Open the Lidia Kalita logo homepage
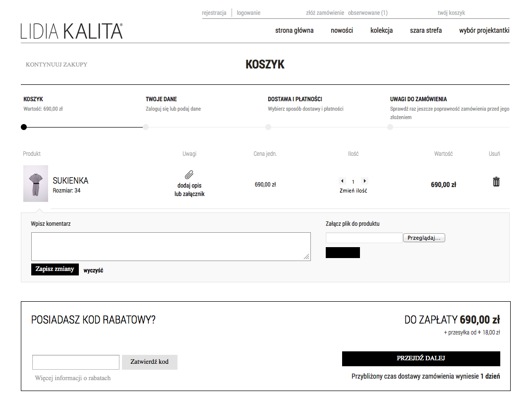Viewport: 532px width, 398px height. tap(71, 31)
